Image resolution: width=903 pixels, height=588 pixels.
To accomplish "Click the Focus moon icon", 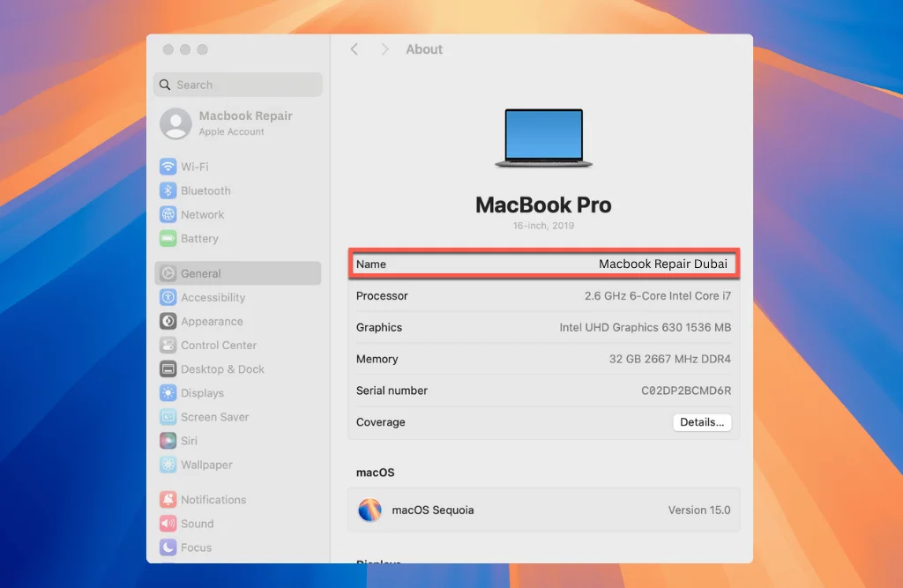I will [x=168, y=547].
